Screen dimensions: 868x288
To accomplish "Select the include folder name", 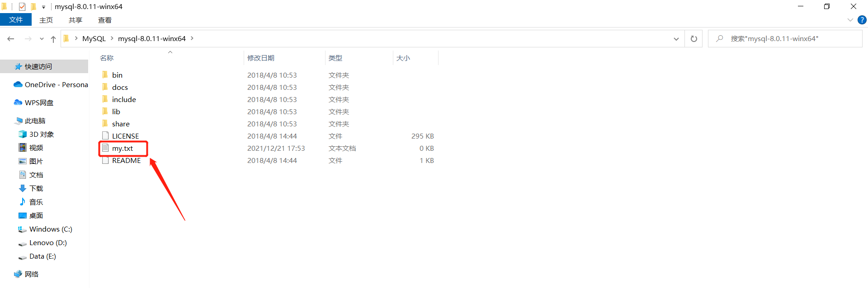I will pos(124,99).
